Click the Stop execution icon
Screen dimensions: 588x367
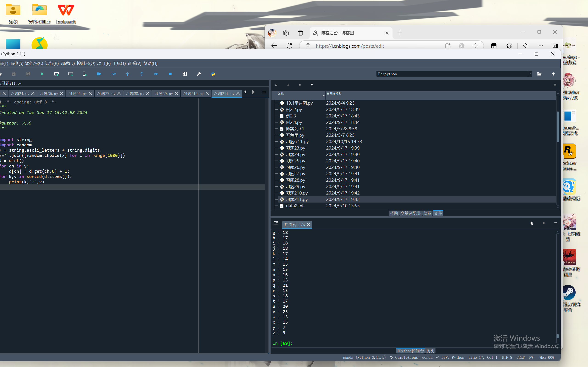pyautogui.click(x=170, y=74)
